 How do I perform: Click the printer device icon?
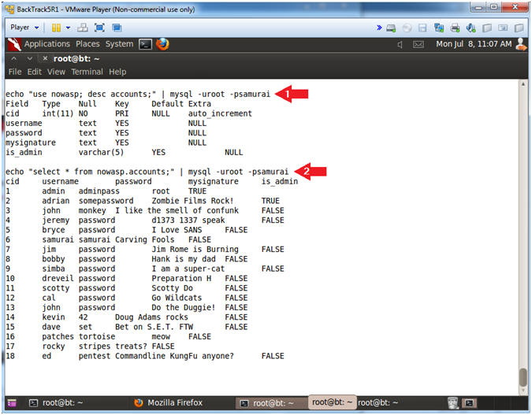pos(455,28)
